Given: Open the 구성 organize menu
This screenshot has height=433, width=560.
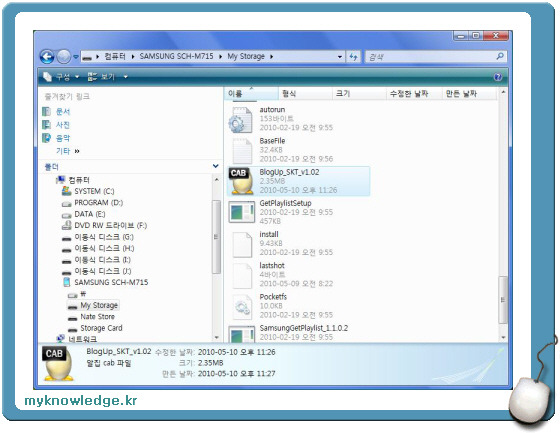Looking at the screenshot, I should pos(61,76).
